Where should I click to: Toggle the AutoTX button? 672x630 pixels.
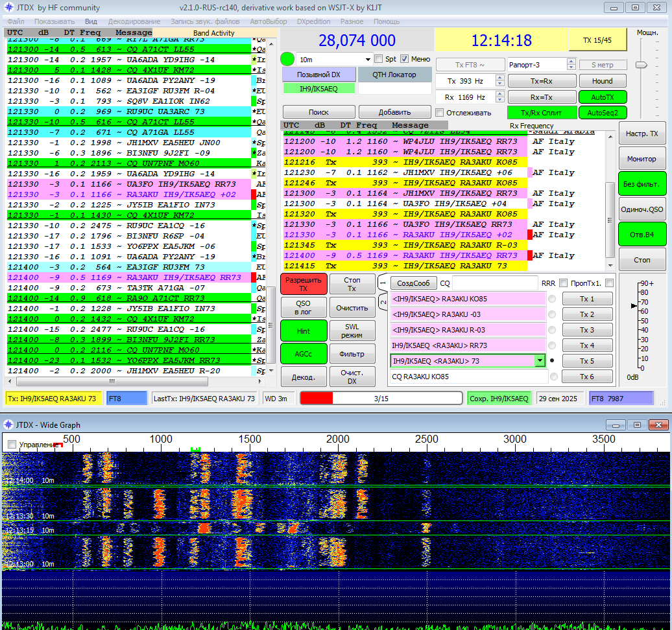(603, 97)
